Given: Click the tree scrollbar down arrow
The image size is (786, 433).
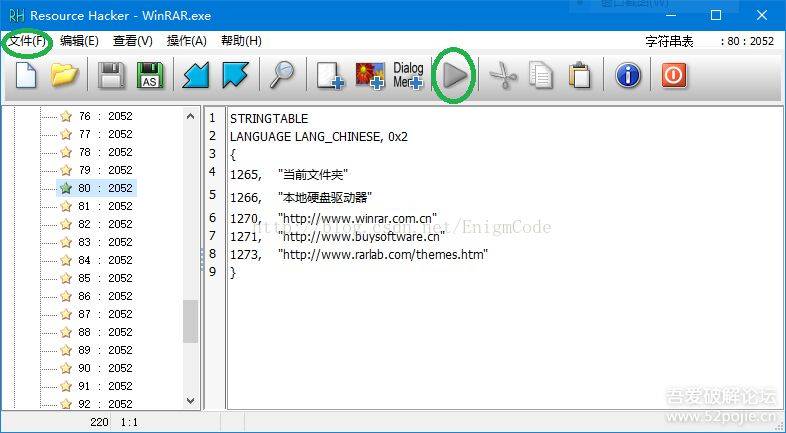Looking at the screenshot, I should [x=190, y=401].
